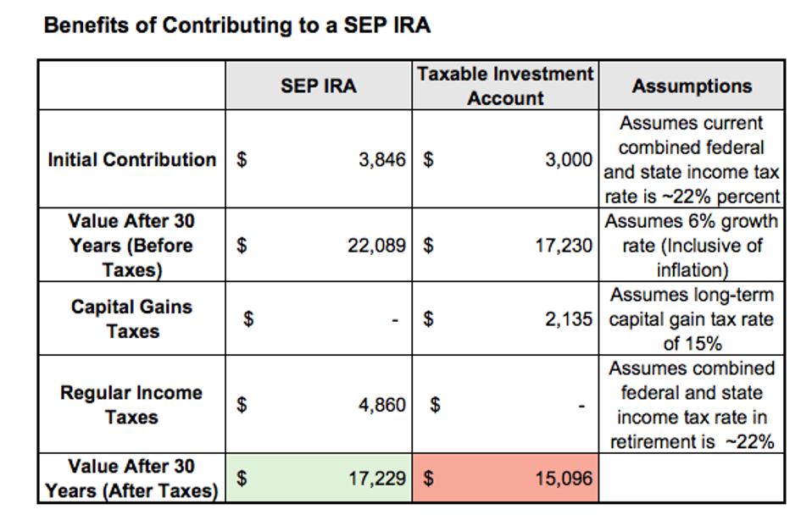Click the capital gains tax amount 2,135
Screen dimensions: 812x526
point(568,319)
